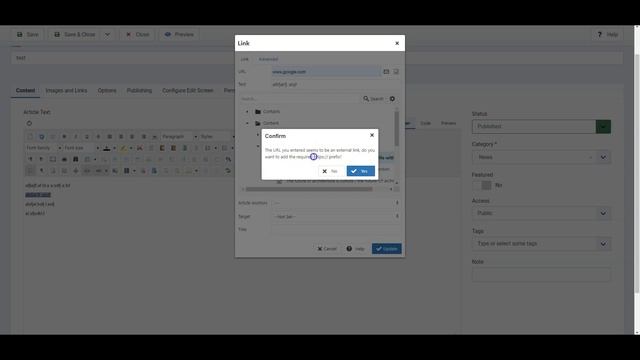This screenshot has height=360, width=640.
Task: Open the Advanced tab in the Link dialog
Action: (x=268, y=59)
